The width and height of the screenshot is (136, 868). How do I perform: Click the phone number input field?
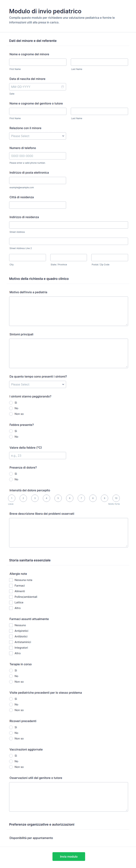37,156
